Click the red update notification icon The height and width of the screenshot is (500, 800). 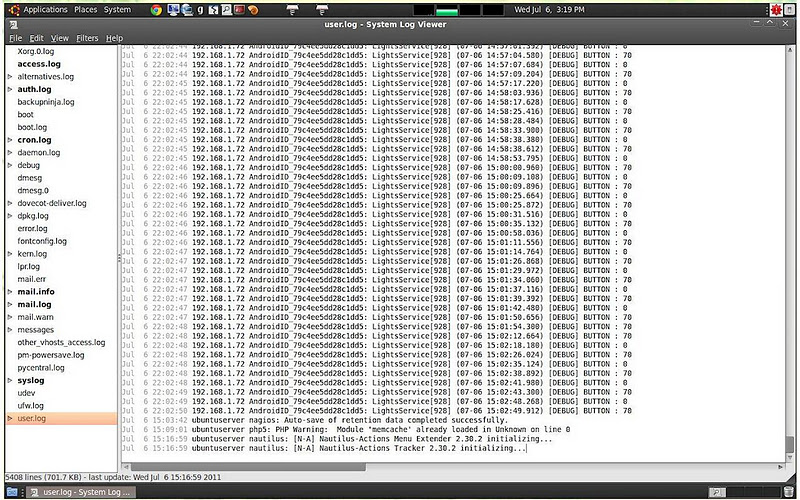(x=776, y=10)
